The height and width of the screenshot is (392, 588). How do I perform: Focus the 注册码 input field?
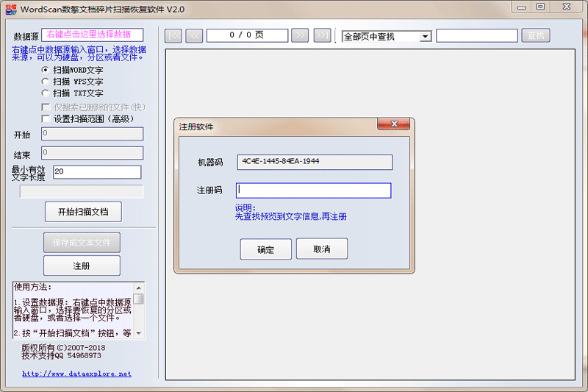click(314, 190)
